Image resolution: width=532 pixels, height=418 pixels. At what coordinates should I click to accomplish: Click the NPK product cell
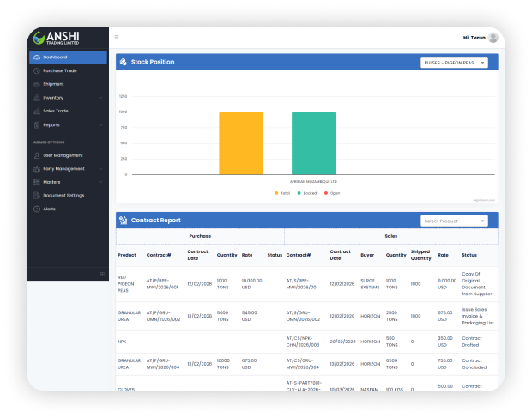tap(122, 342)
